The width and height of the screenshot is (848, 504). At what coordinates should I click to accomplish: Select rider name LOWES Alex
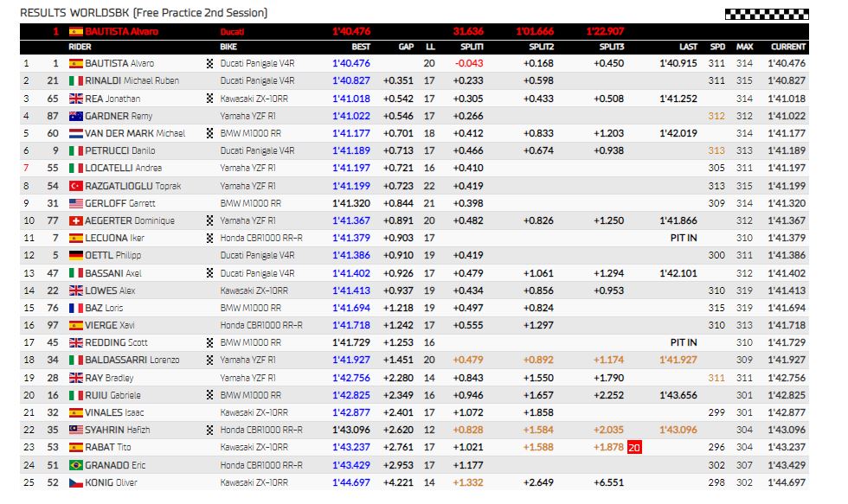pos(111,290)
